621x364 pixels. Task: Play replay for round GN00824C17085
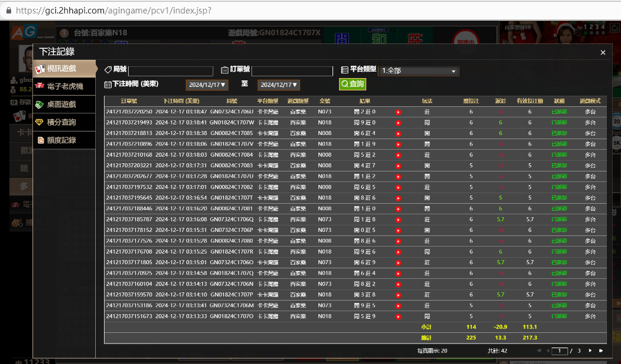click(398, 133)
